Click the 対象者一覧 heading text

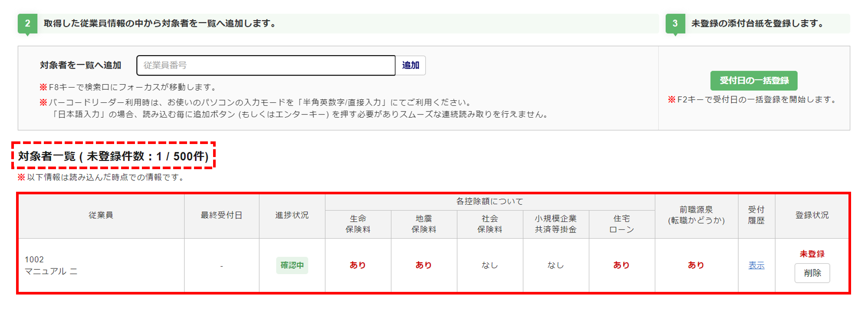[113, 157]
